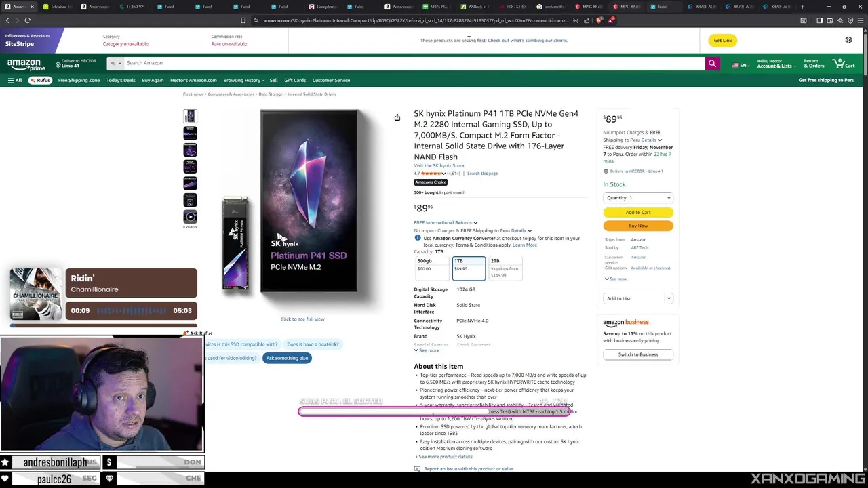
Task: Click the browser back arrow
Action: (x=7, y=20)
